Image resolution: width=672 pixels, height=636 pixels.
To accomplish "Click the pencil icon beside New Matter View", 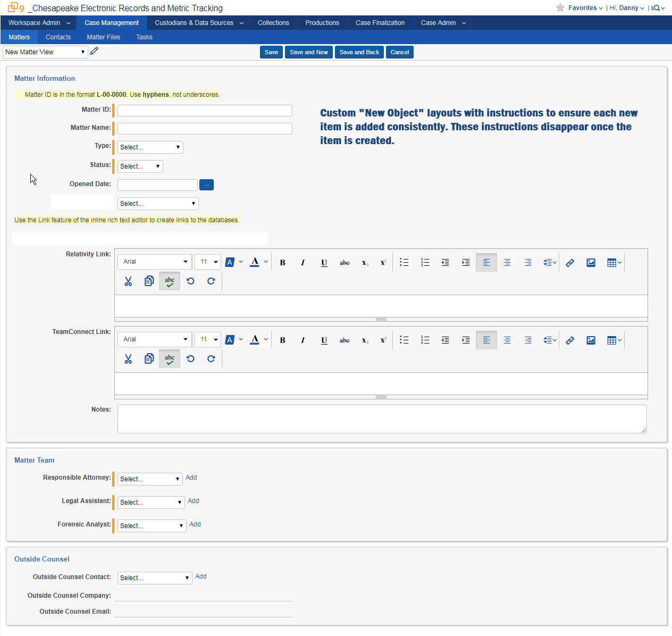I will click(x=94, y=51).
